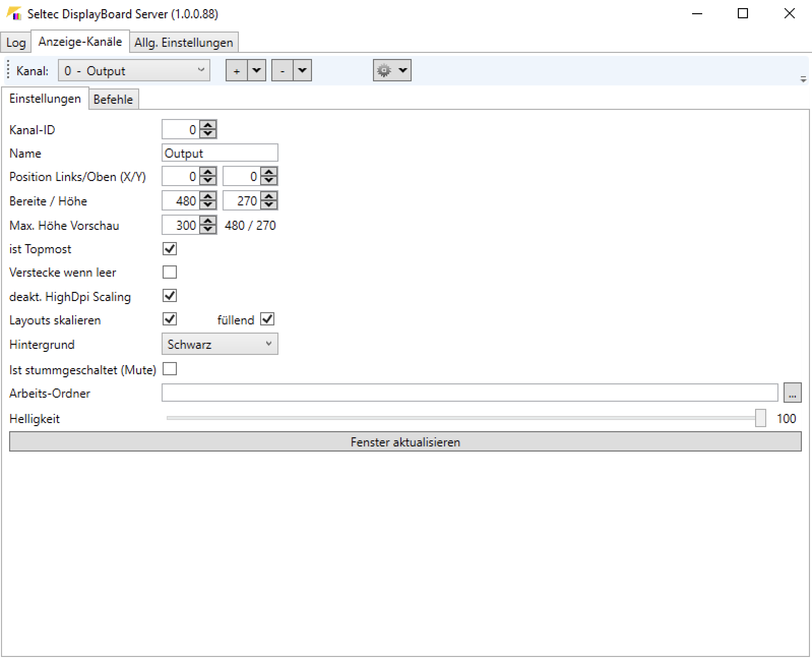Decrease Position Y with down arrow
This screenshot has width=812, height=659.
point(269,181)
